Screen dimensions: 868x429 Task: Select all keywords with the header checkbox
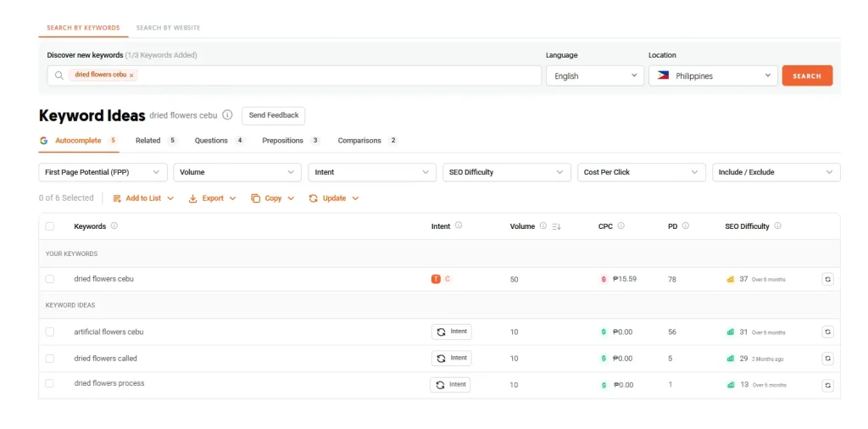pos(50,226)
